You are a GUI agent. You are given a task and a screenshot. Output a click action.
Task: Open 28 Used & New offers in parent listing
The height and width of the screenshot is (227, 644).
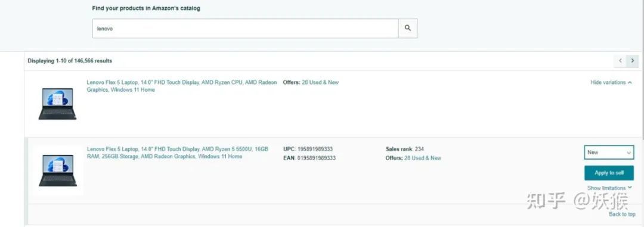[320, 82]
